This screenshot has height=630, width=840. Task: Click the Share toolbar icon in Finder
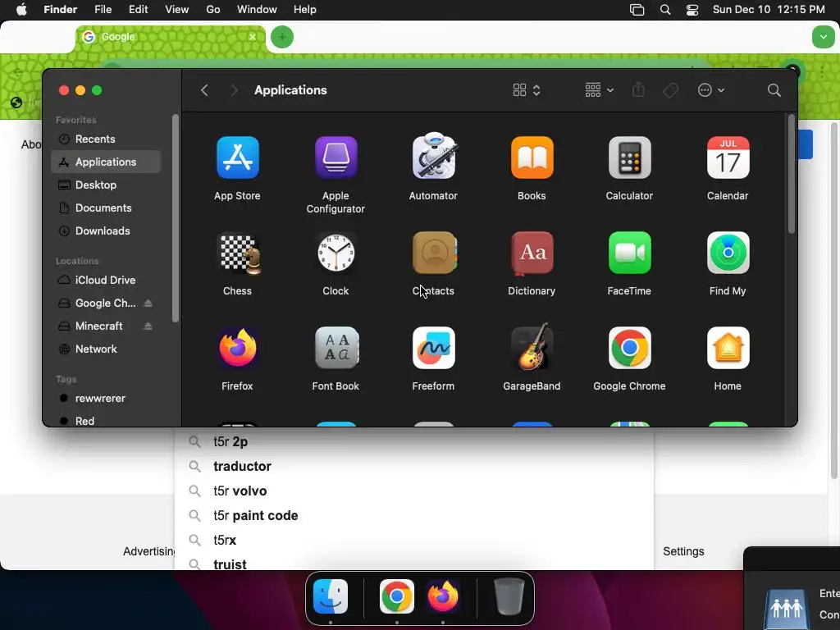click(x=638, y=89)
